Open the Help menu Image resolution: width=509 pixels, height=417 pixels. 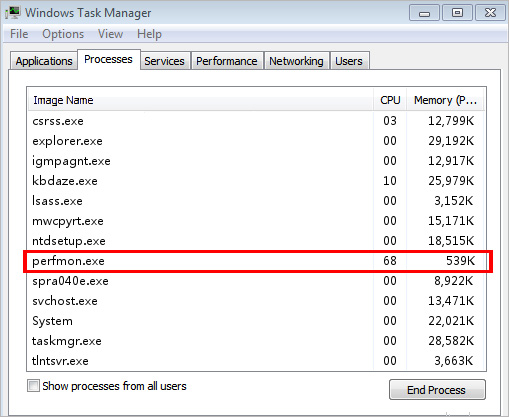point(149,34)
